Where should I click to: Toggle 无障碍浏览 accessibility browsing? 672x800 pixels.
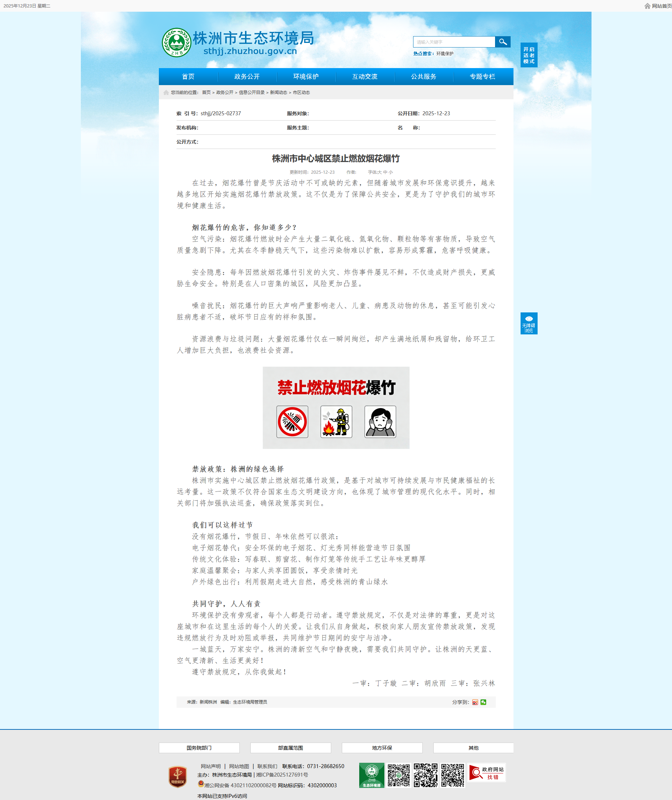[528, 323]
